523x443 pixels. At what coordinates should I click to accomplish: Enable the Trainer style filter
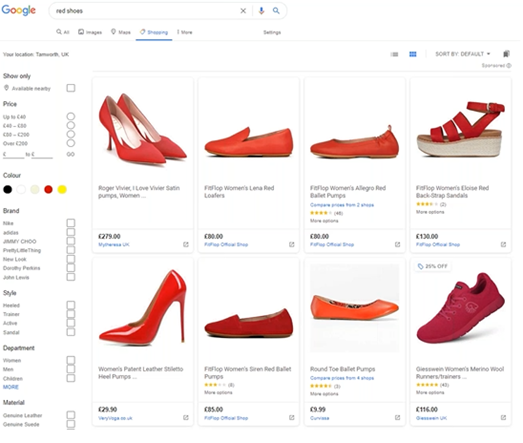[x=71, y=314]
